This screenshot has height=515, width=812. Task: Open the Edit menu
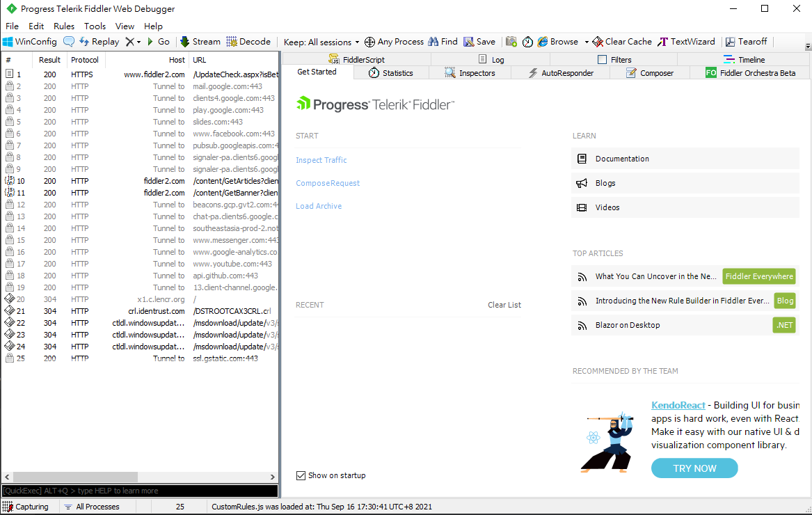(36, 26)
